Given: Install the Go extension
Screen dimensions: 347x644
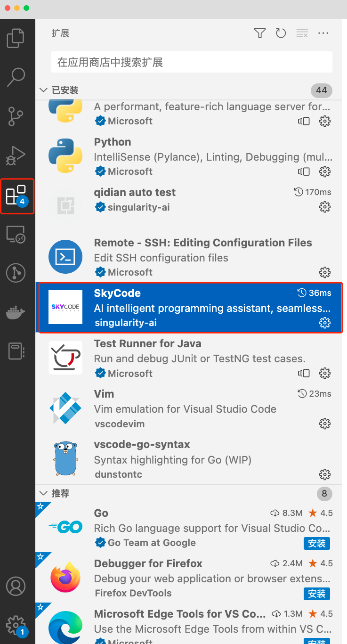Looking at the screenshot, I should coord(316,543).
